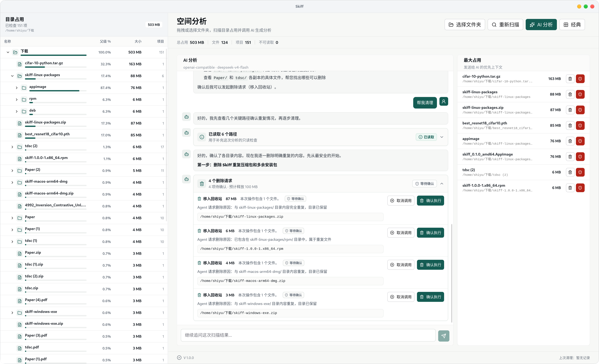The image size is (599, 364).
Task: Cancel the skiff-windows-exe.zip deletion request
Action: tap(401, 297)
